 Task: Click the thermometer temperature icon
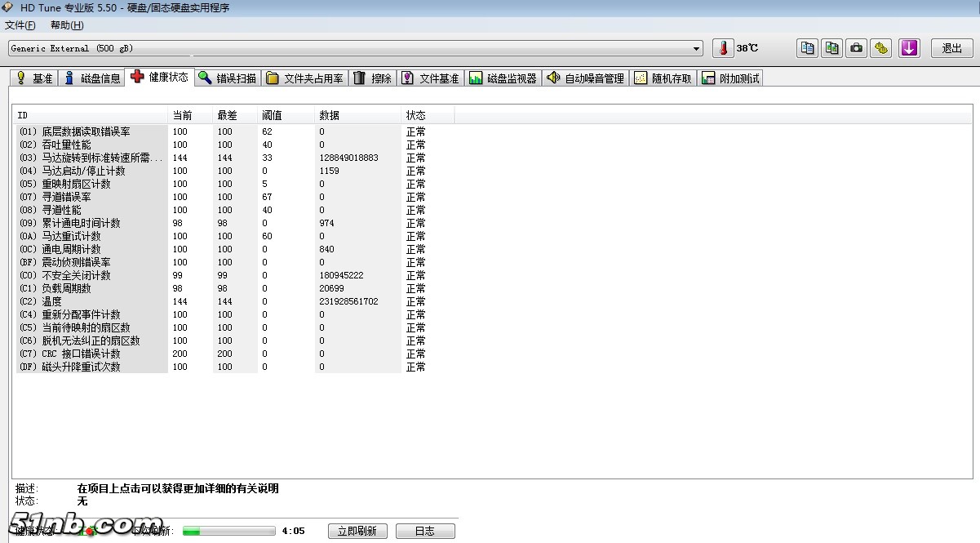pyautogui.click(x=723, y=48)
